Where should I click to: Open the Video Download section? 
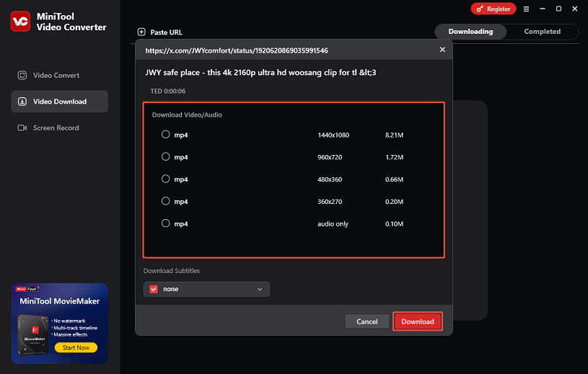[x=60, y=102]
